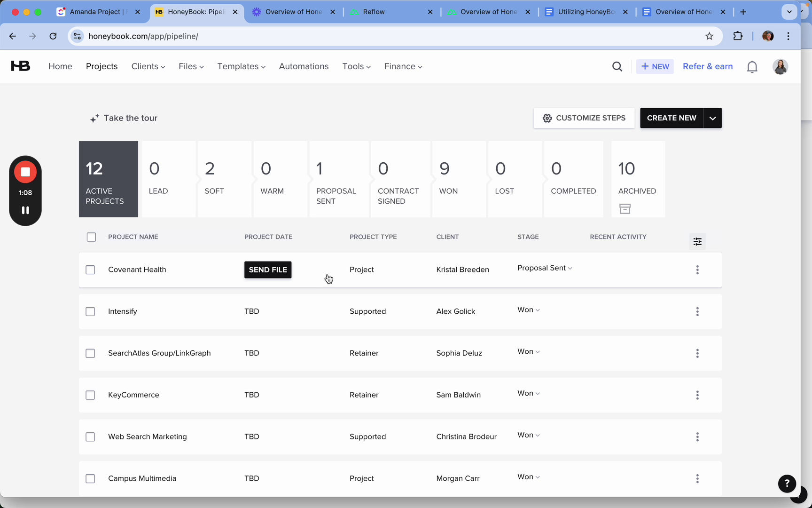Open the search magnifier icon
Viewport: 812px width, 508px height.
click(x=617, y=67)
